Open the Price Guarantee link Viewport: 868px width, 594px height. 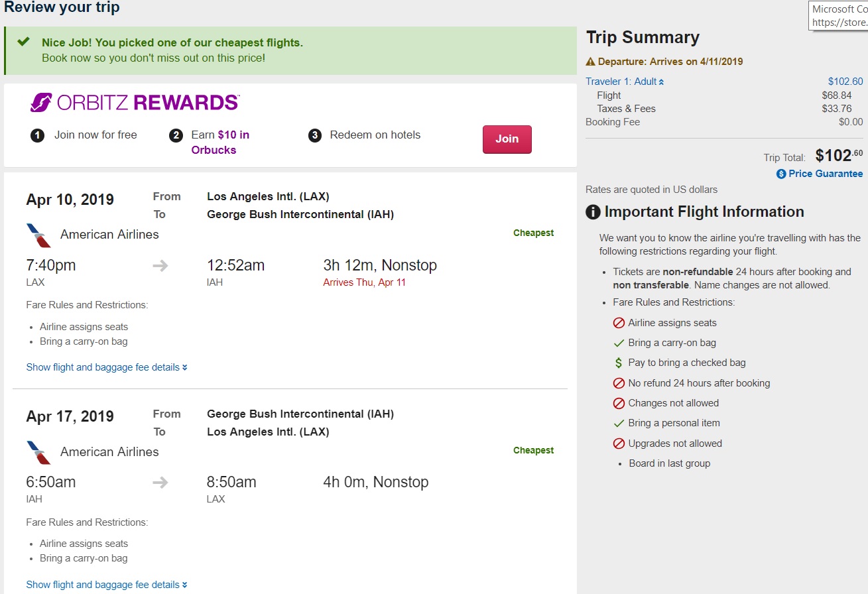826,174
